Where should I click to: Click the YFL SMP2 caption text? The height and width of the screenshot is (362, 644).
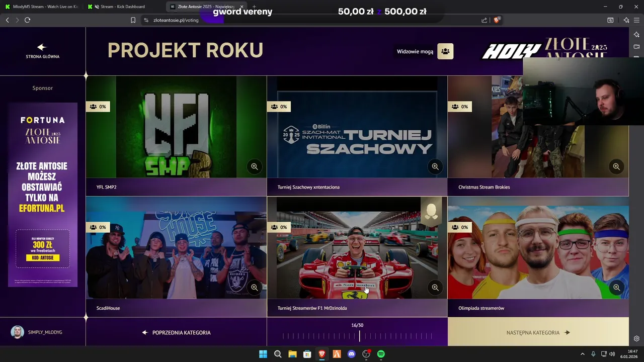click(106, 187)
